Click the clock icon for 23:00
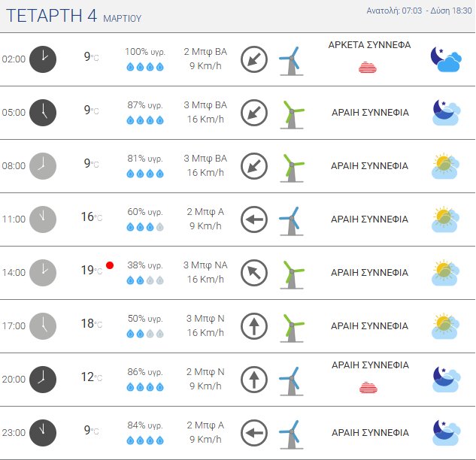The height and width of the screenshot is (460, 476). click(43, 433)
